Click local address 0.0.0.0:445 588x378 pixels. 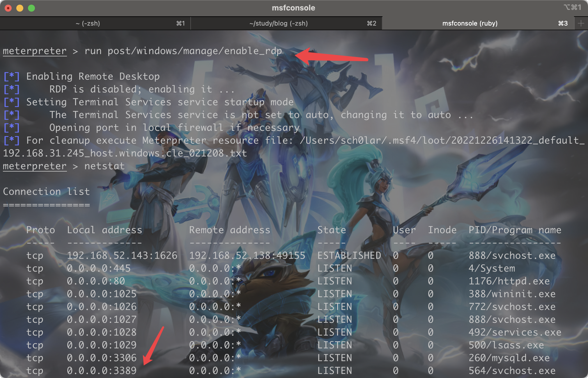(x=99, y=268)
